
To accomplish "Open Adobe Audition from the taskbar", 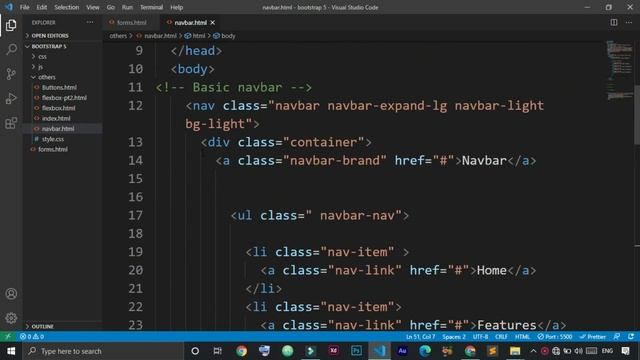I will [402, 351].
